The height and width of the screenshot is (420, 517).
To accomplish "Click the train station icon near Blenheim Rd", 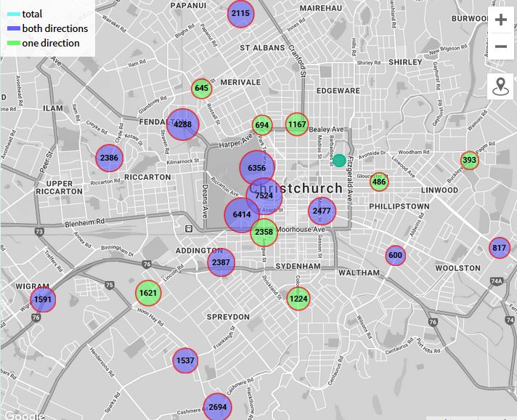I will (189, 229).
